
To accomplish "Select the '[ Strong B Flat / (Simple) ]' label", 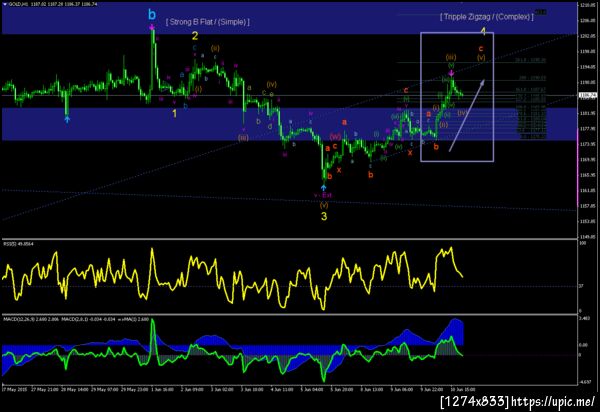I will pos(208,22).
